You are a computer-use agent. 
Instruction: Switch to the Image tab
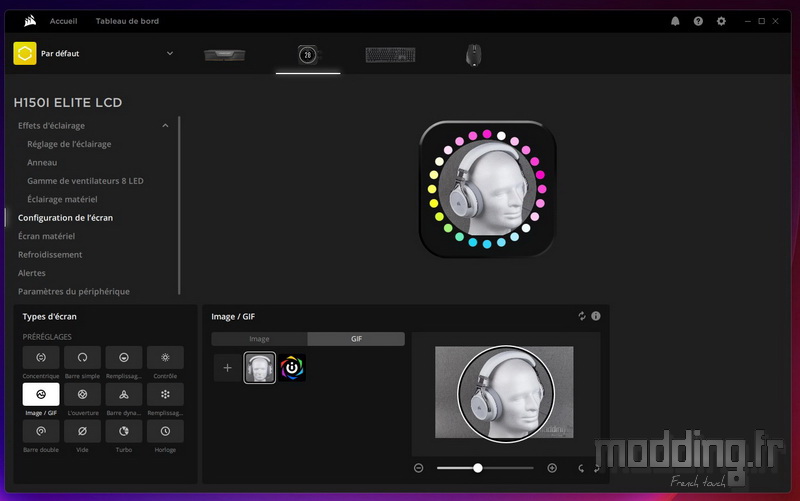pos(259,339)
